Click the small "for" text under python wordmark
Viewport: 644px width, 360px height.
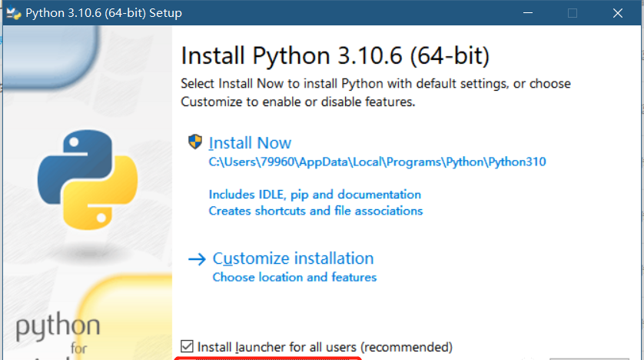click(81, 348)
